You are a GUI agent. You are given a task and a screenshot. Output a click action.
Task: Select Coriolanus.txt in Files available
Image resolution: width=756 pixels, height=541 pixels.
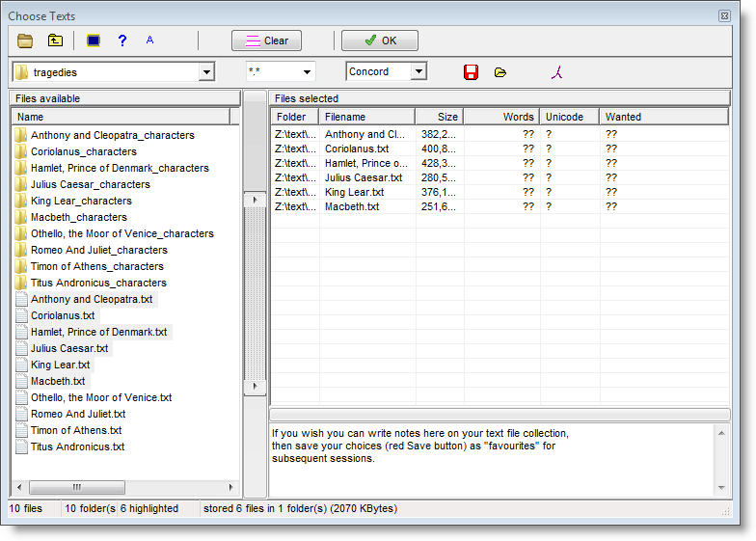pyautogui.click(x=57, y=315)
